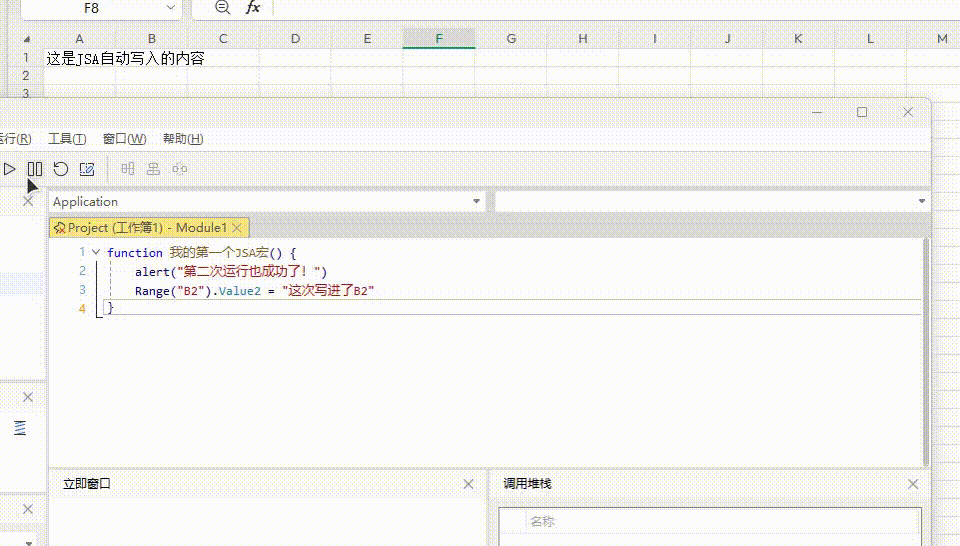The image size is (960, 546).
Task: Maximize the macro editor window
Action: pos(862,112)
